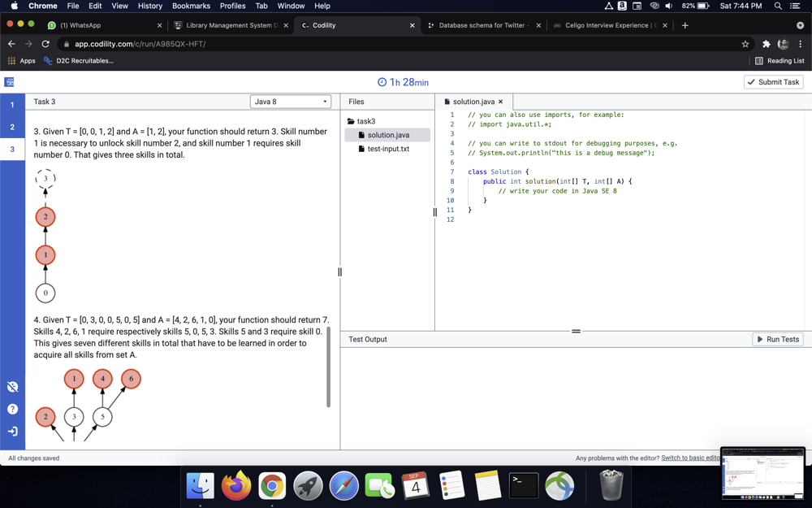This screenshot has width=812, height=508.
Task: Click Switch to basic editor link
Action: [691, 458]
